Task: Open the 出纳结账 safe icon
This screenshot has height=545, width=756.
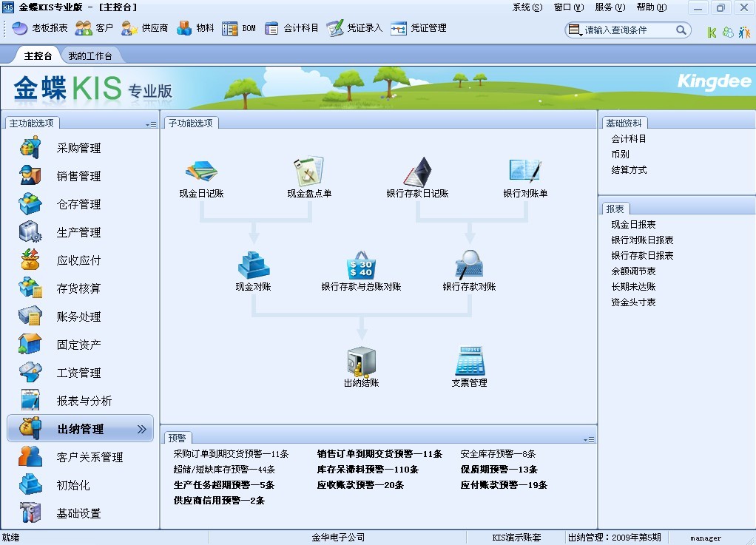Action: 361,362
